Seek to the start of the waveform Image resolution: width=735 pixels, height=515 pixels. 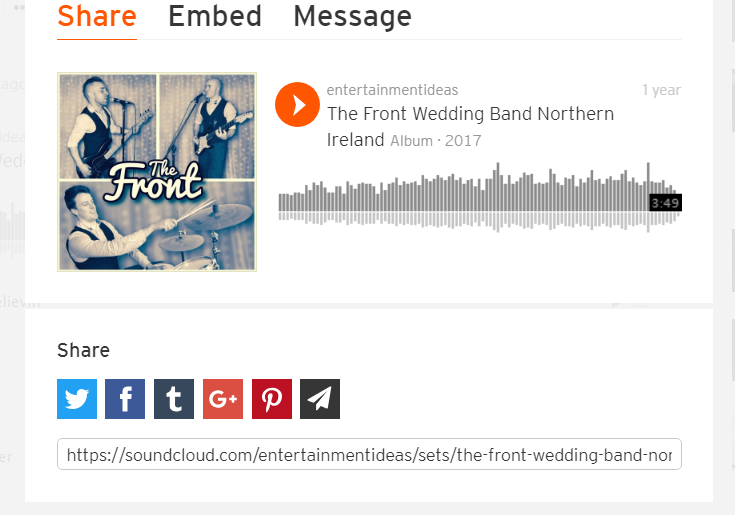coord(280,202)
